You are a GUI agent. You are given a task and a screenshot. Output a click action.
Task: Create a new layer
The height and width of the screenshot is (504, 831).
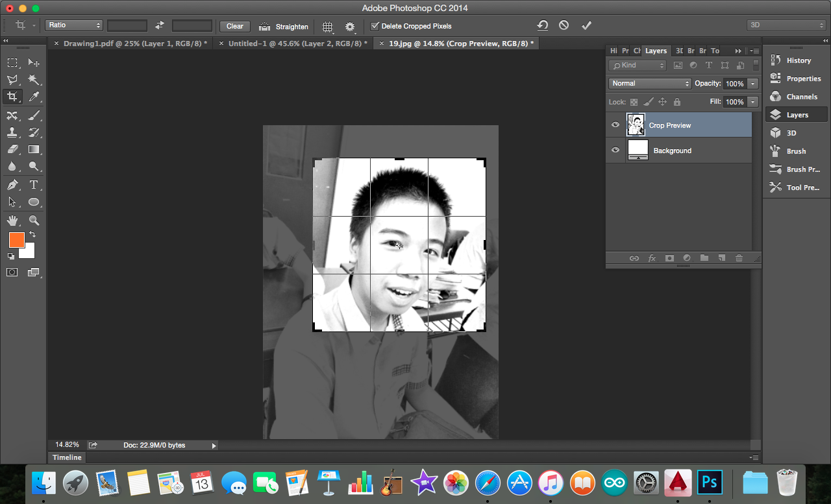721,258
